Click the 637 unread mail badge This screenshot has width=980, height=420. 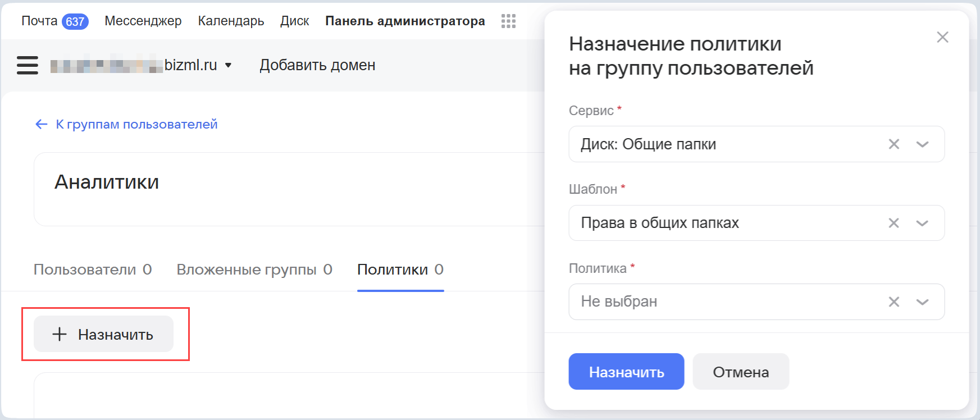point(75,21)
